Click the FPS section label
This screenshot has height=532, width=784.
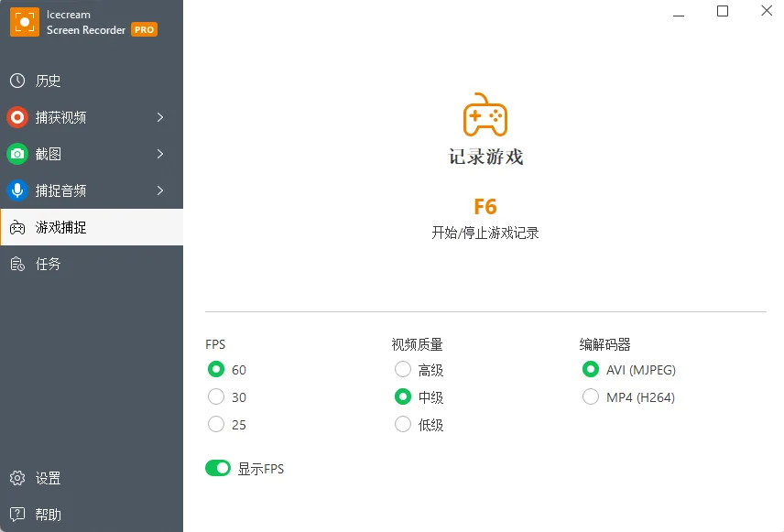(x=215, y=344)
